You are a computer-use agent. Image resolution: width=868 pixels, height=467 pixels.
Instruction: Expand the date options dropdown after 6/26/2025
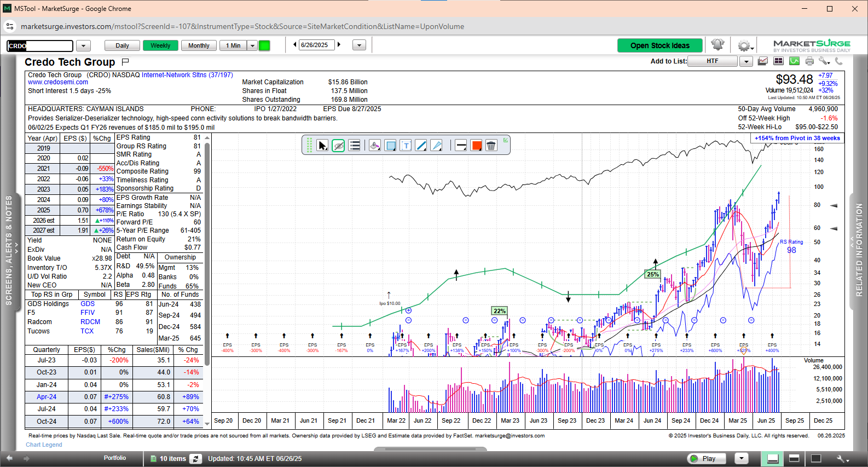359,45
